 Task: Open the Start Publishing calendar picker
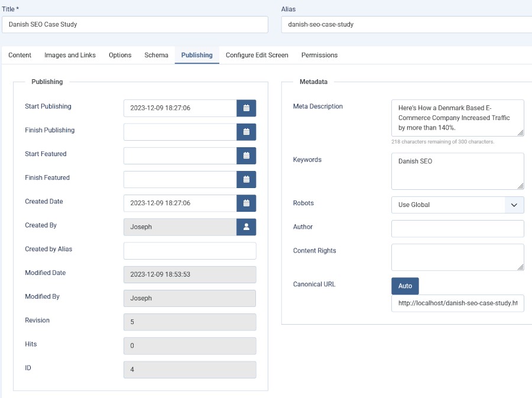[246, 108]
